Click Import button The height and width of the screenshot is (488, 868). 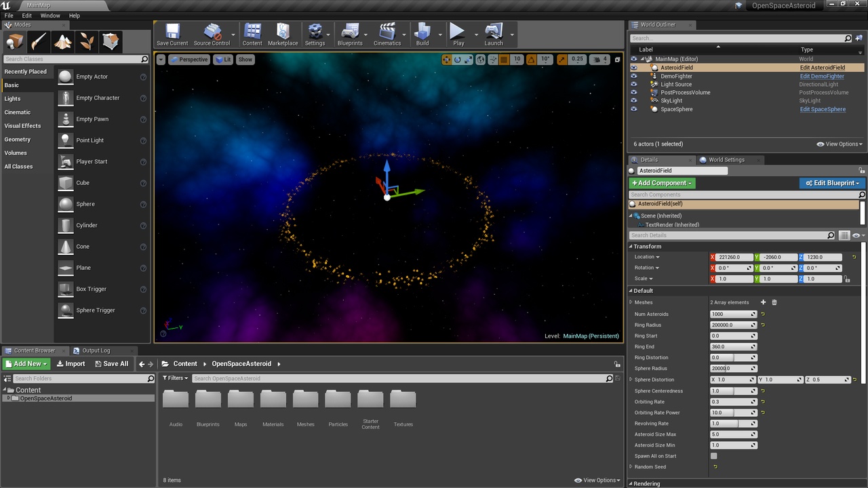tap(71, 364)
